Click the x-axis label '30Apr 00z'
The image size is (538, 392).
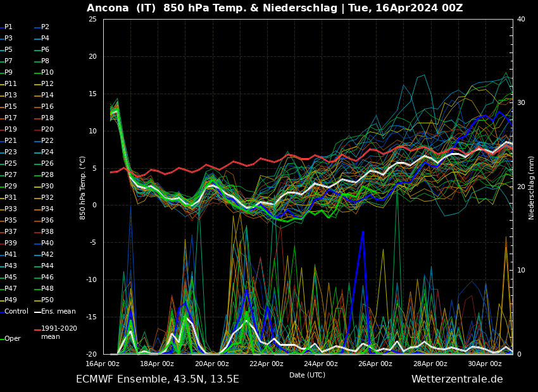coord(484,364)
